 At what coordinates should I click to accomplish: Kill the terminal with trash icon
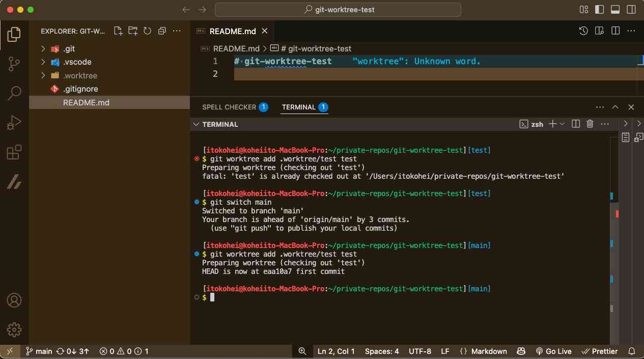pos(590,124)
